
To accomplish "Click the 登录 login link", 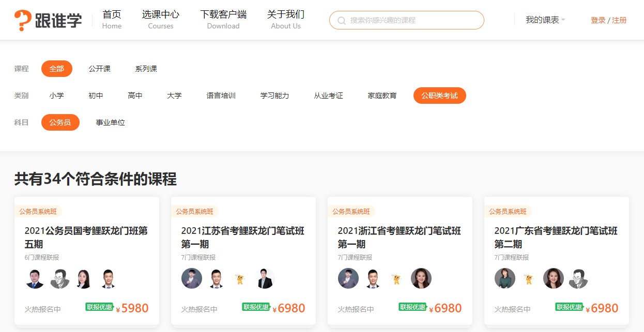I will [x=598, y=20].
